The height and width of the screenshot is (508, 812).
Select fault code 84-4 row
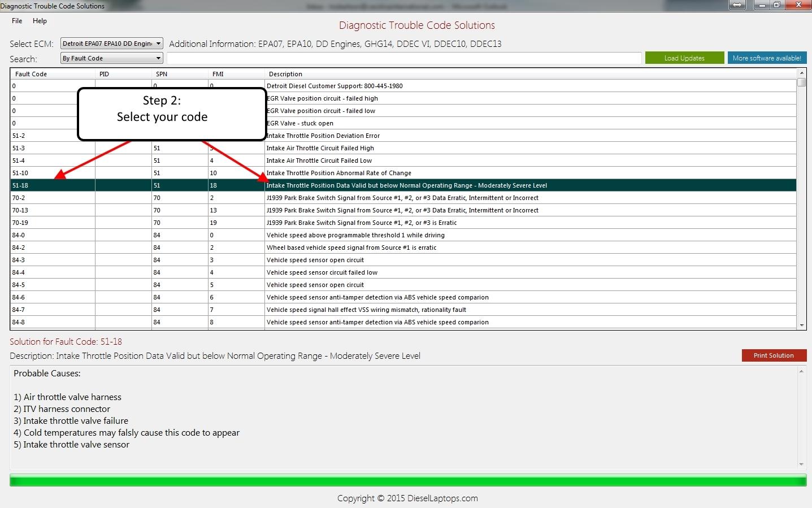[403, 272]
